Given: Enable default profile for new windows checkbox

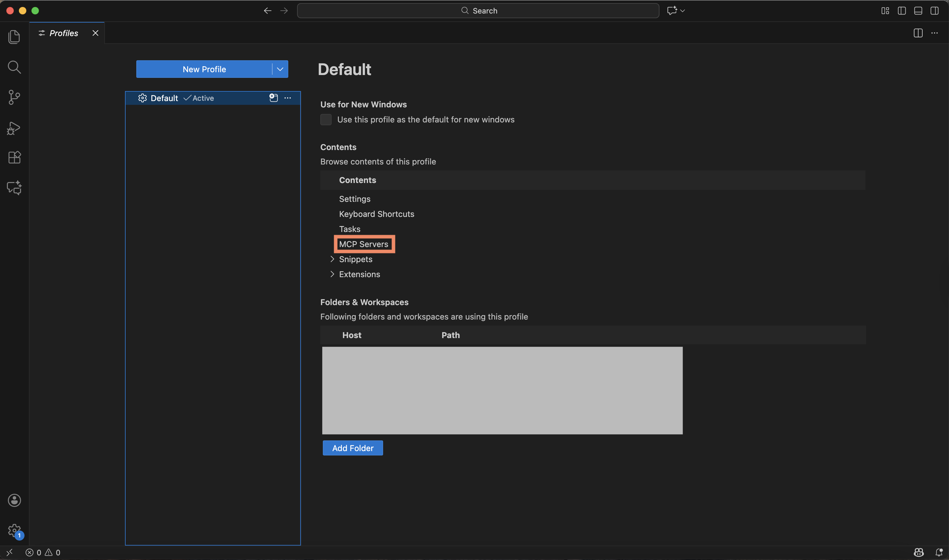Looking at the screenshot, I should tap(326, 120).
